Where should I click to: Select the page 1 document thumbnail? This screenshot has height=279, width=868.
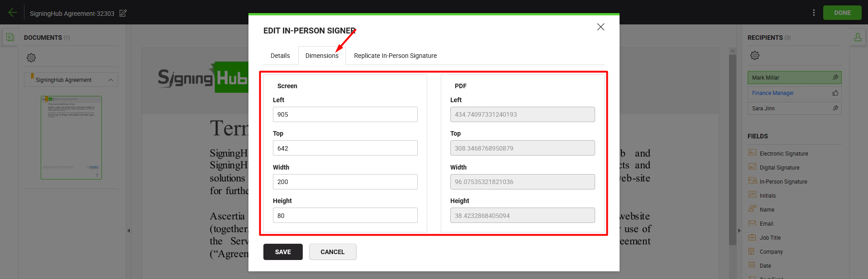[71, 137]
